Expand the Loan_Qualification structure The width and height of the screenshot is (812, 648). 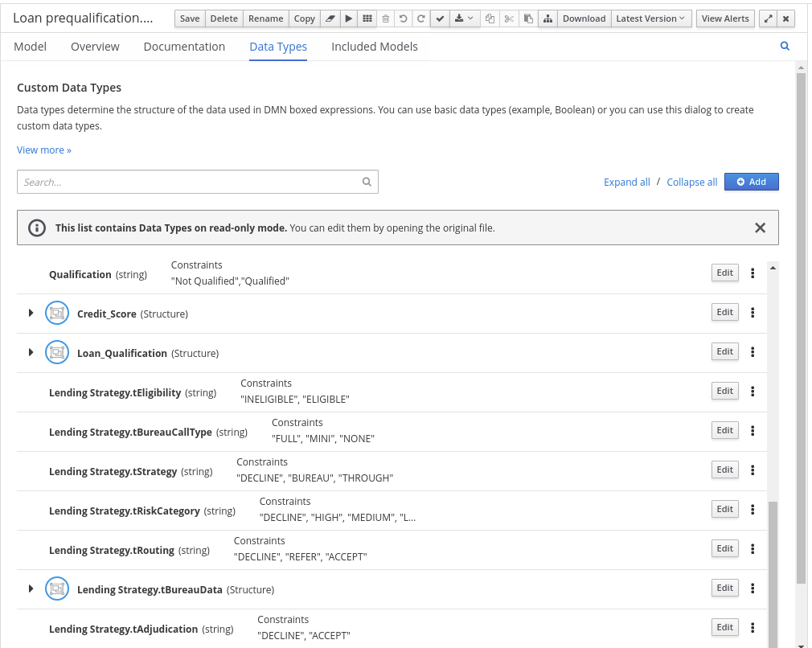click(x=31, y=352)
